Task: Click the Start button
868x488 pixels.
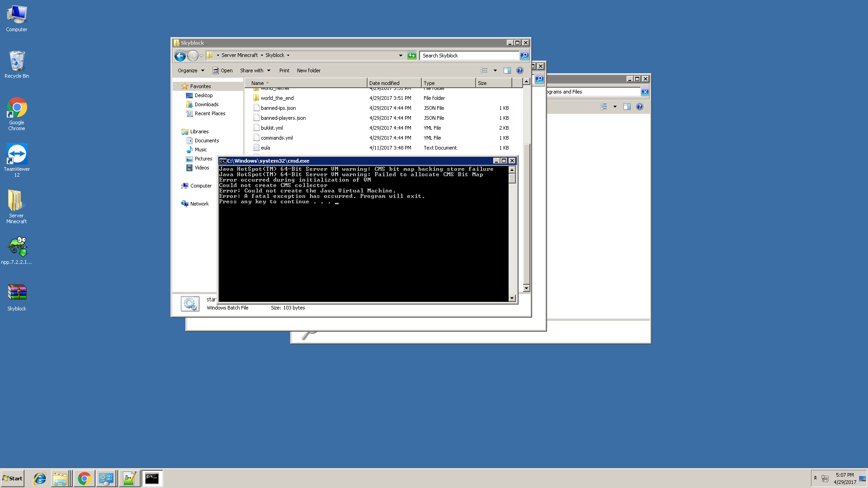Action: pos(13,479)
